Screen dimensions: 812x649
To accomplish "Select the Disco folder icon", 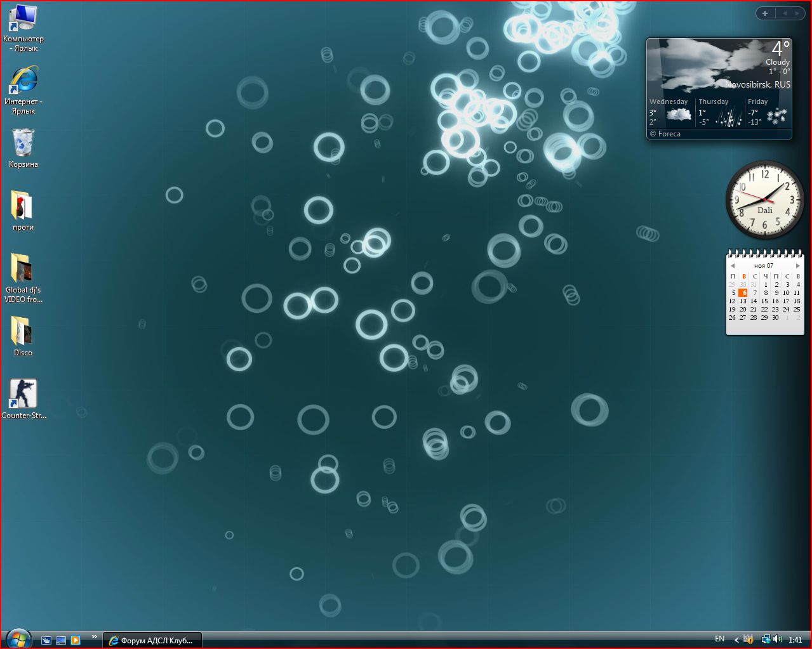I will coord(23,331).
